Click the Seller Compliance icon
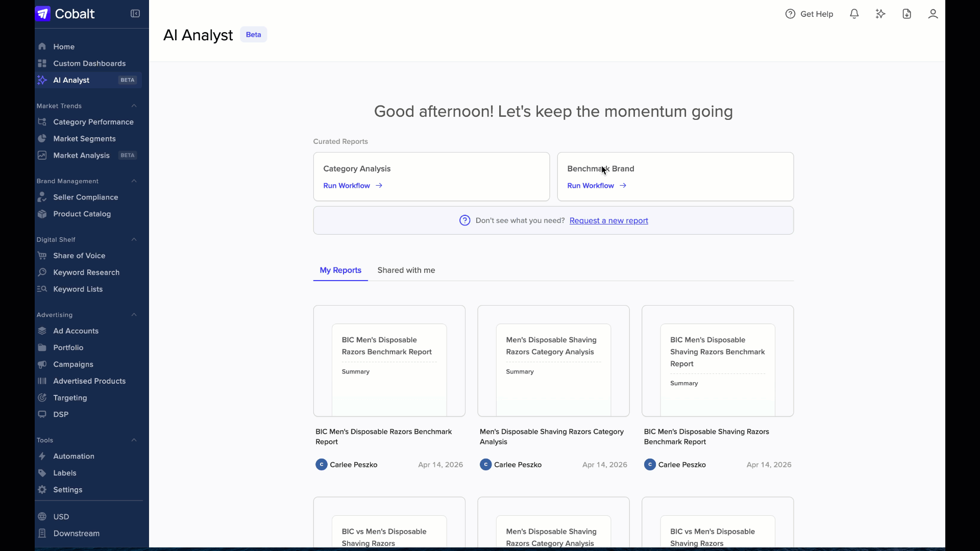The width and height of the screenshot is (980, 551). coord(42,197)
